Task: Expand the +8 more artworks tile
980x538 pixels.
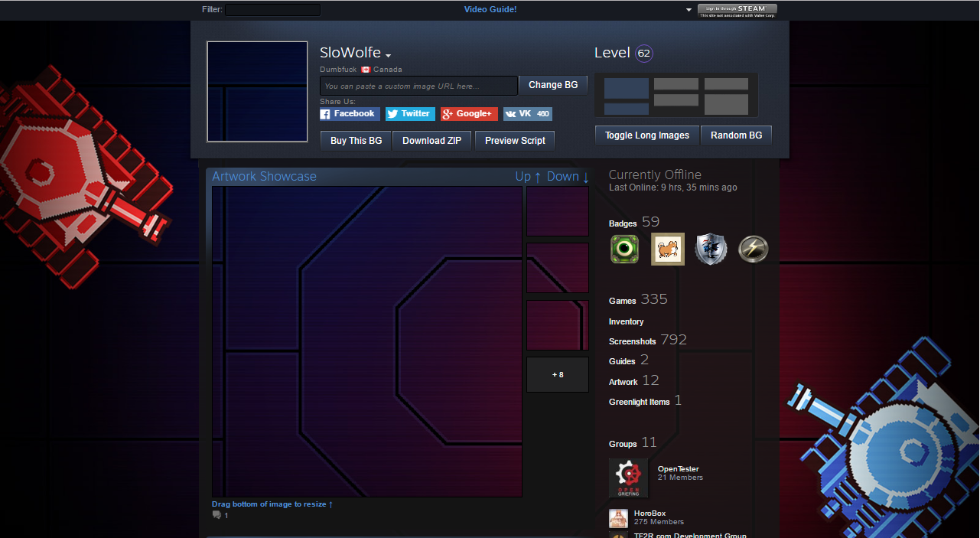Action: pyautogui.click(x=558, y=374)
